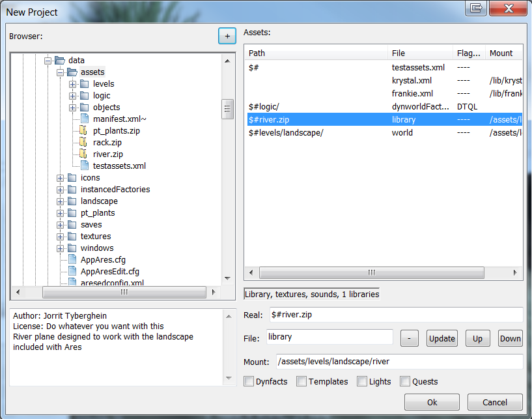Click the windows folder icon
532x419 pixels.
(x=72, y=248)
